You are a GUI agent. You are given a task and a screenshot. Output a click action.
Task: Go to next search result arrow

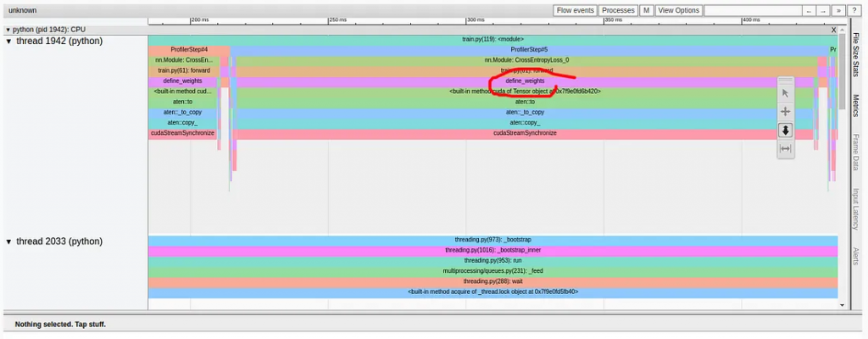[823, 10]
